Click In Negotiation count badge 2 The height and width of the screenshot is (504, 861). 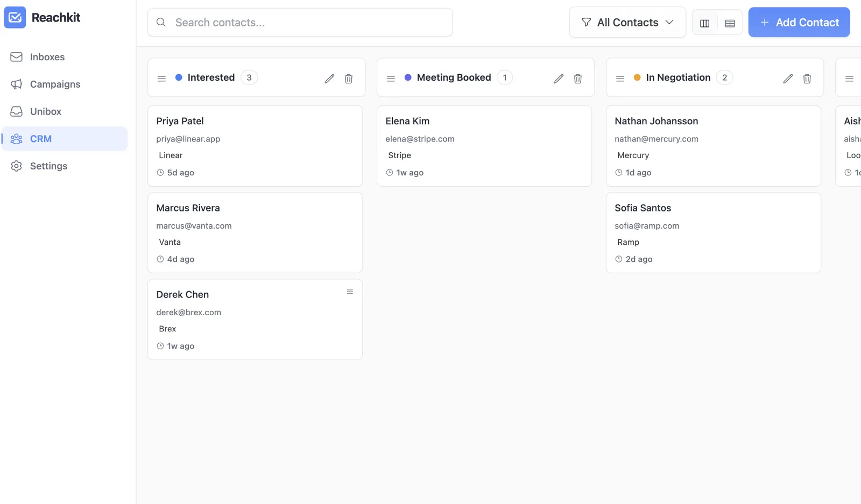click(724, 77)
